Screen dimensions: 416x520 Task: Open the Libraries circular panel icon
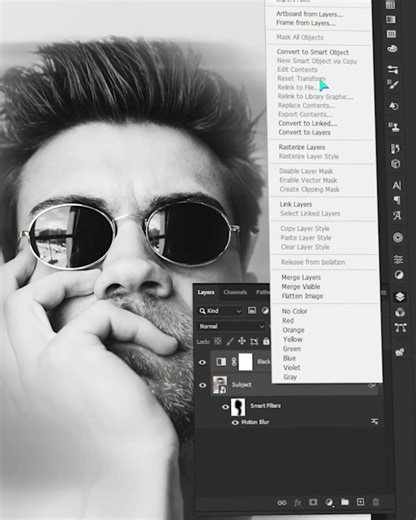(398, 237)
